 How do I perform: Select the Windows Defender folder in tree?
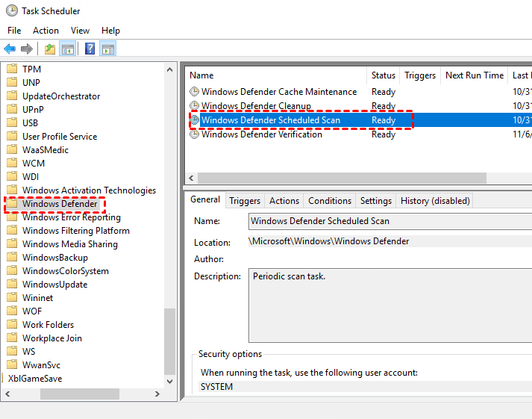[60, 204]
